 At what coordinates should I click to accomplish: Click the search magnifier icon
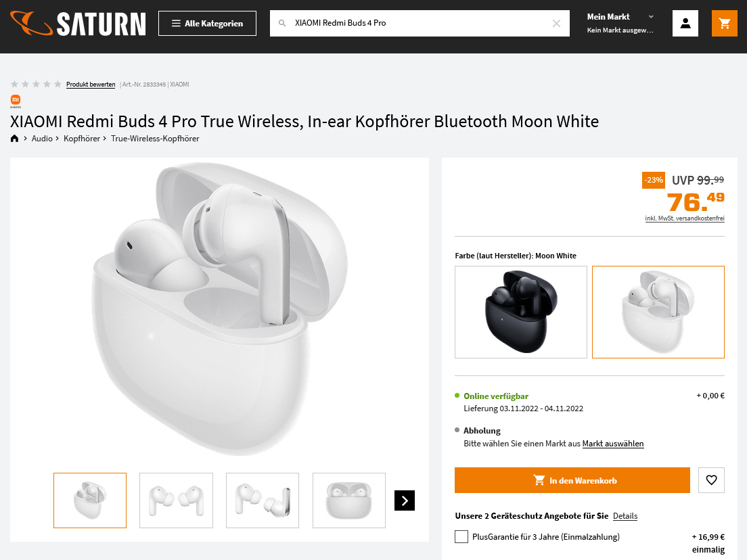(x=283, y=24)
